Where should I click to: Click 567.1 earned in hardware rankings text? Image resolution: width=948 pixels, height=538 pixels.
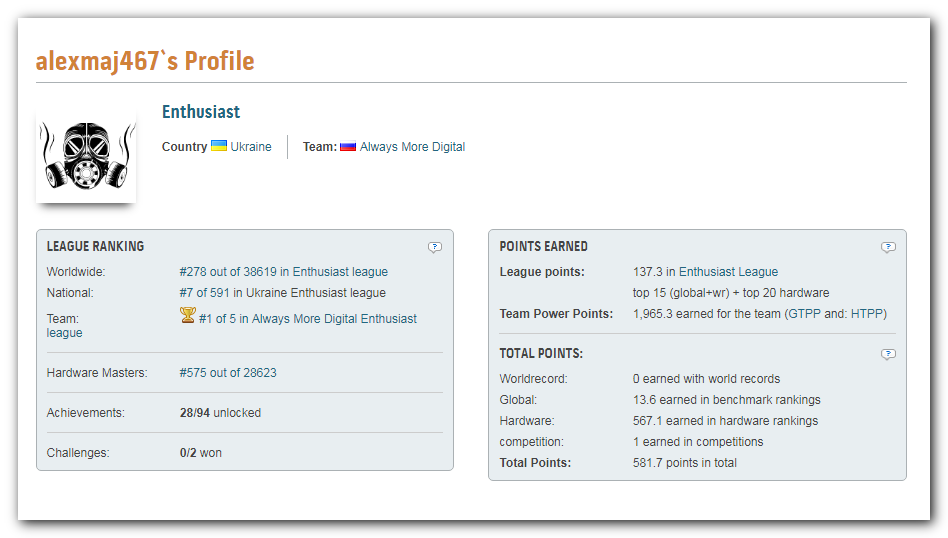pos(726,421)
